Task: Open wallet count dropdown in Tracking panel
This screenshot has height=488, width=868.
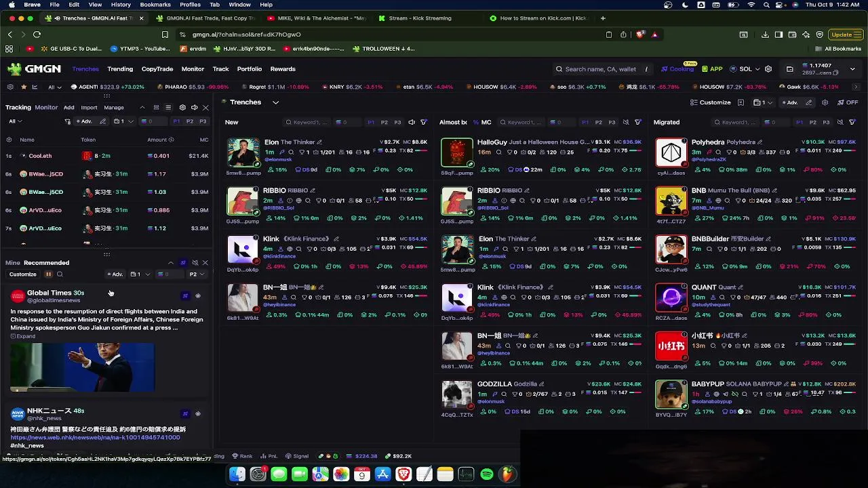Action: [123, 121]
